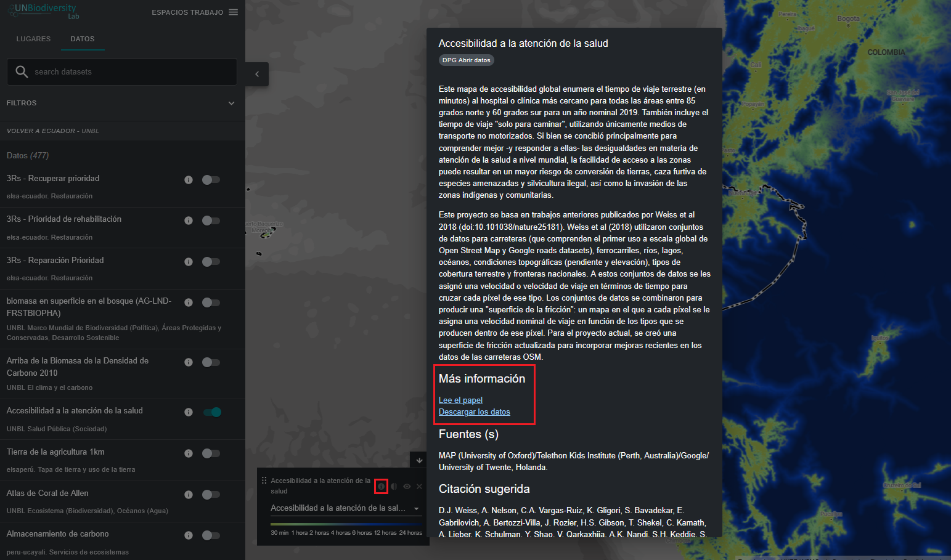Collapse the left sidebar with the chevron
Screen dimensions: 951x560
point(257,74)
